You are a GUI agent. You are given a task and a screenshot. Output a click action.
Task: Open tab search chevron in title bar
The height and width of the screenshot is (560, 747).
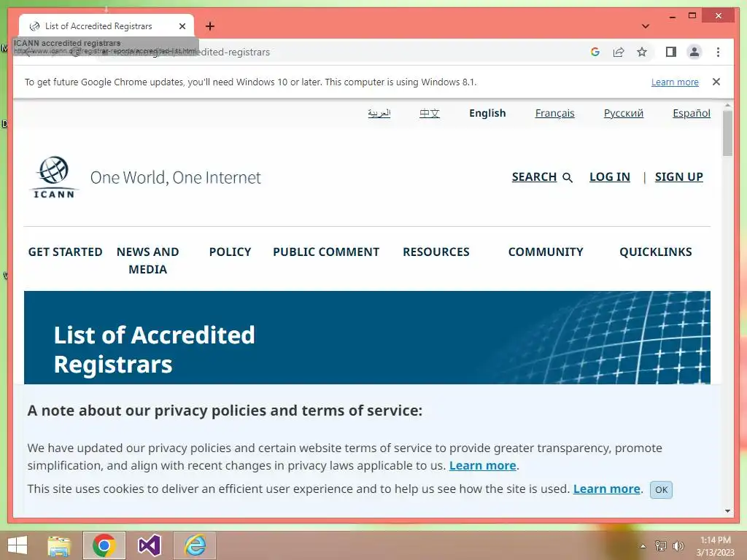pos(645,26)
